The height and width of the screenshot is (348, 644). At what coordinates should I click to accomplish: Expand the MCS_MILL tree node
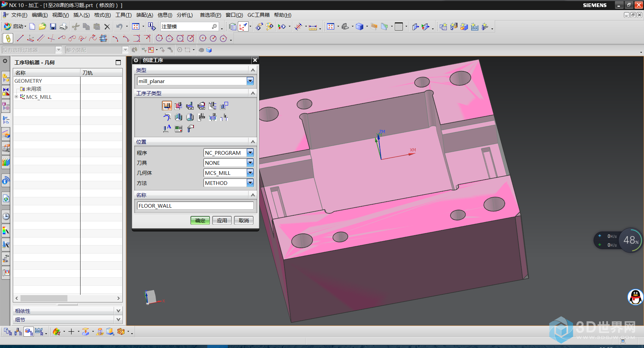16,97
